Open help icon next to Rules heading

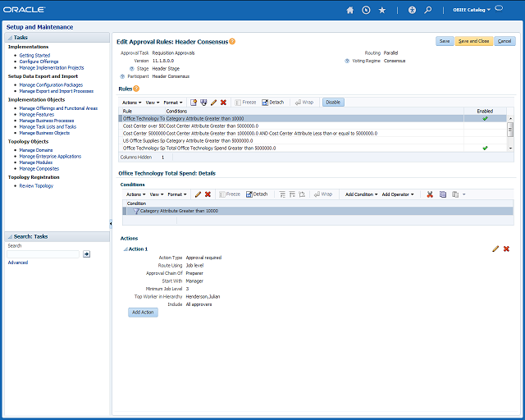pyautogui.click(x=136, y=89)
